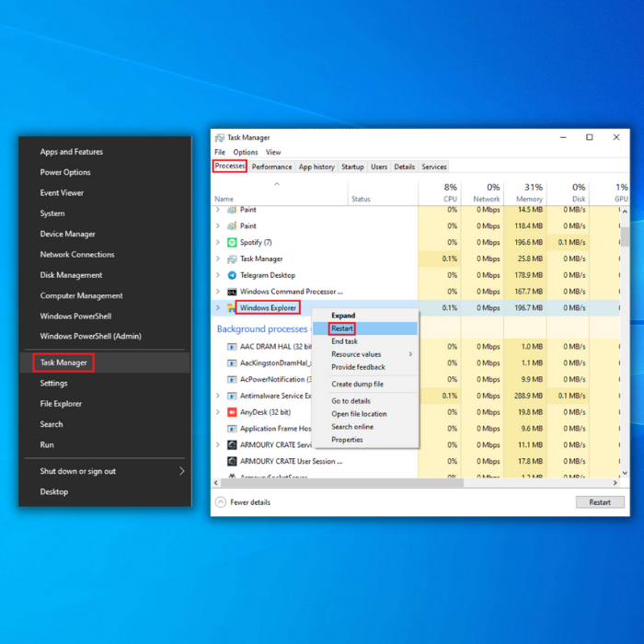Sort by the CPU column header
This screenshot has width=644, height=644.
(440, 192)
